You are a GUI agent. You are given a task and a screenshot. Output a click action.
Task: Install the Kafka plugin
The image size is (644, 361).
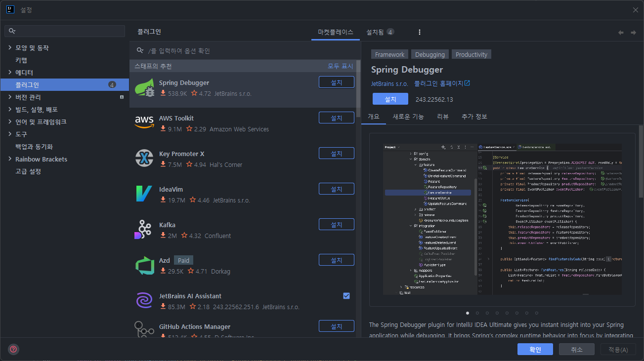point(337,224)
